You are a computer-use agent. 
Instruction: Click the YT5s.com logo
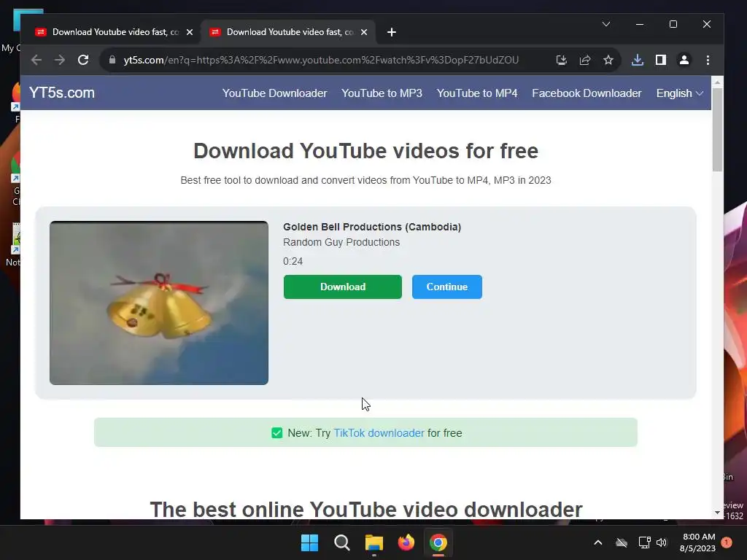(x=62, y=93)
